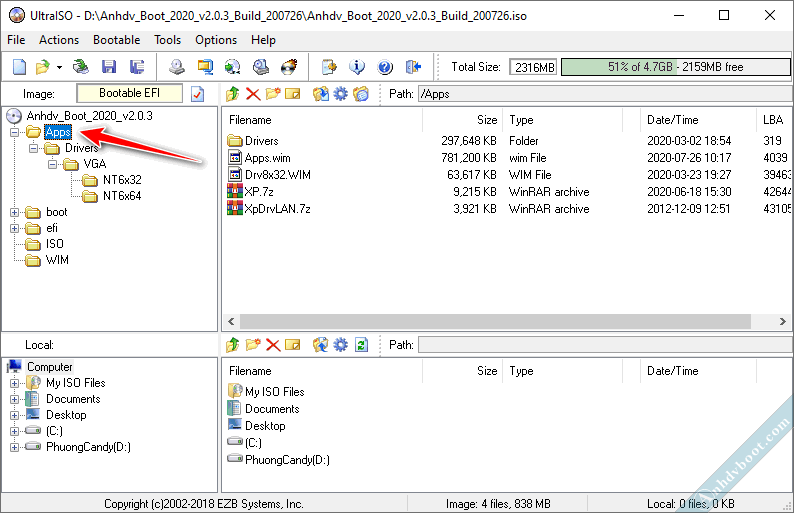Click the red Delete X in image toolbar

tap(253, 94)
